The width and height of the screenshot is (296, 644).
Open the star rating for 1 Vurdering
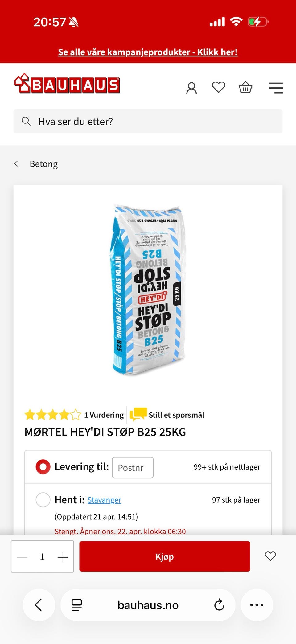[53, 415]
